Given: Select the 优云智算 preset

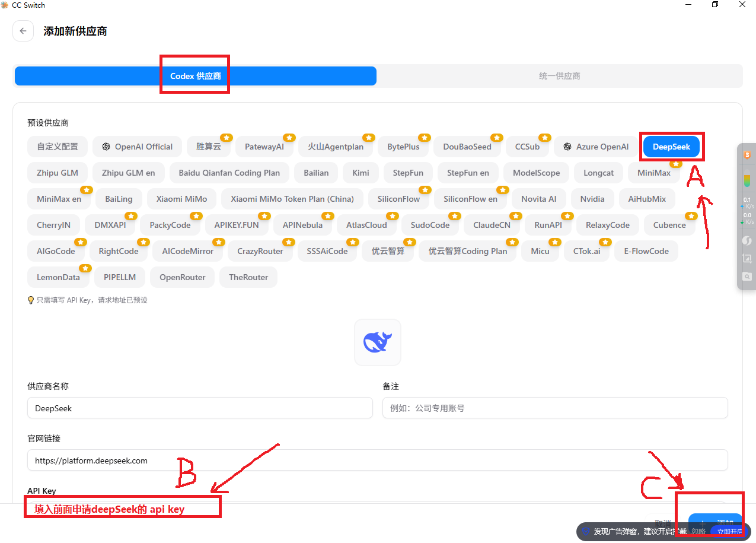Looking at the screenshot, I should pos(388,251).
